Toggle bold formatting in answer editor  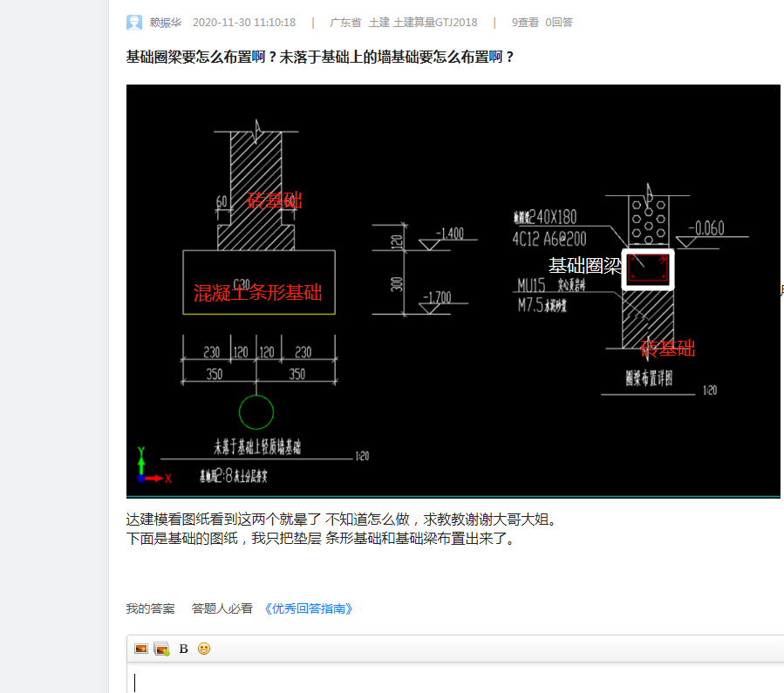183,649
